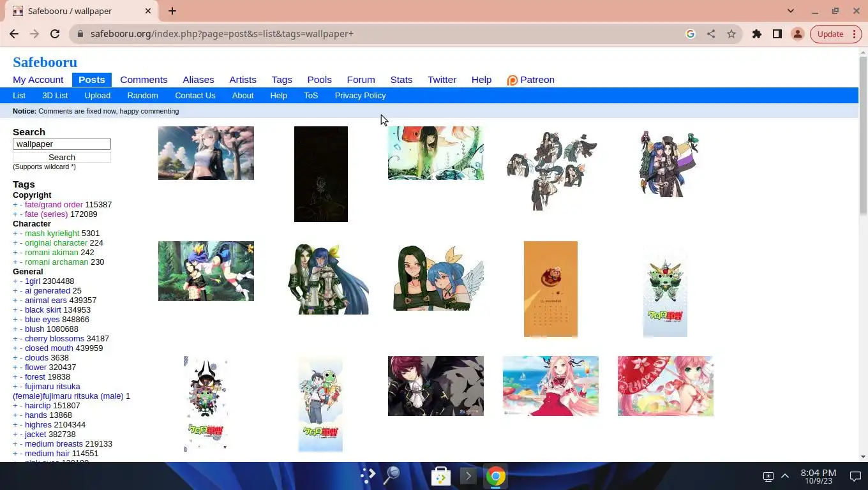
Task: Open the Privacy Policy link
Action: point(360,96)
